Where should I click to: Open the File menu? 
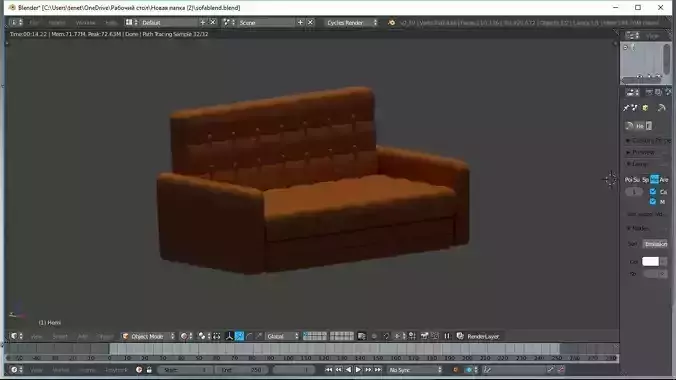[34, 22]
